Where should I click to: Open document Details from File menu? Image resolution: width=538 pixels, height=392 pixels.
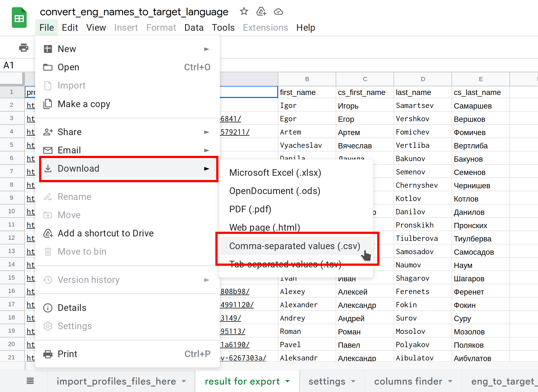72,308
